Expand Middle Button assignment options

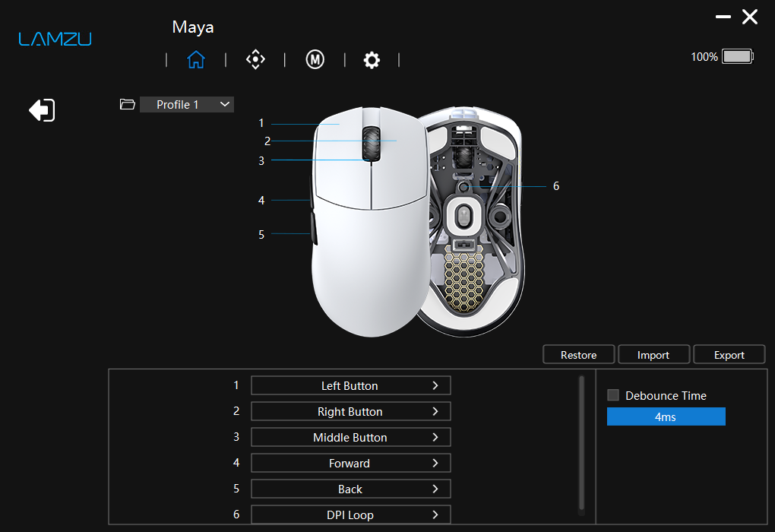click(x=351, y=437)
